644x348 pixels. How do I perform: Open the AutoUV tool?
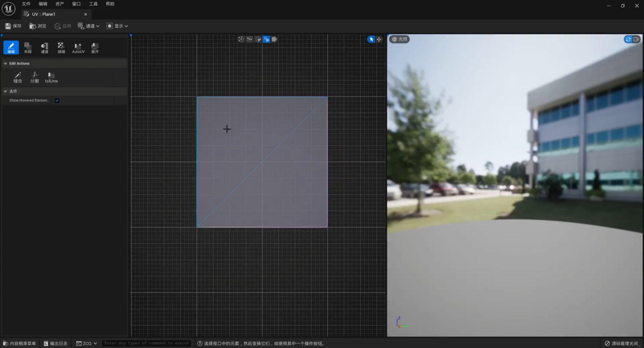[78, 48]
